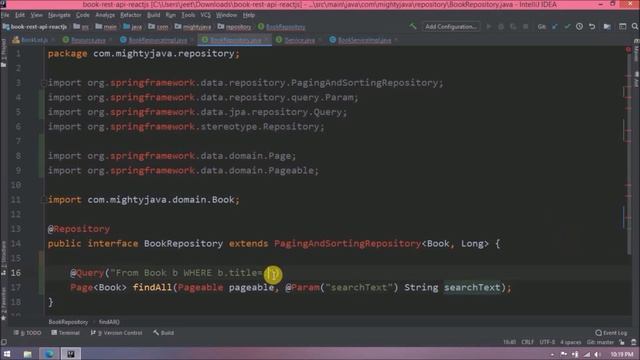Viewport: 640px width, 360px height.
Task: Toggle the Structure tool window on left
Action: pyautogui.click(x=3, y=258)
